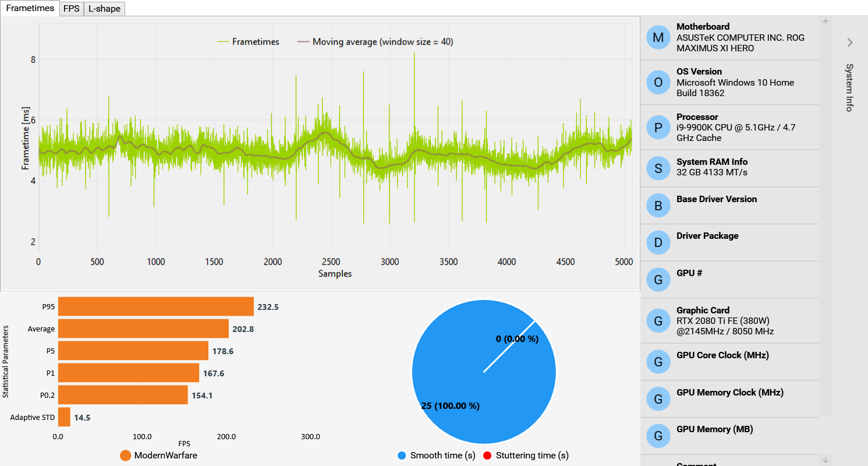This screenshot has width=868, height=466.
Task: Toggle Smooth time legend entry
Action: pyautogui.click(x=436, y=456)
